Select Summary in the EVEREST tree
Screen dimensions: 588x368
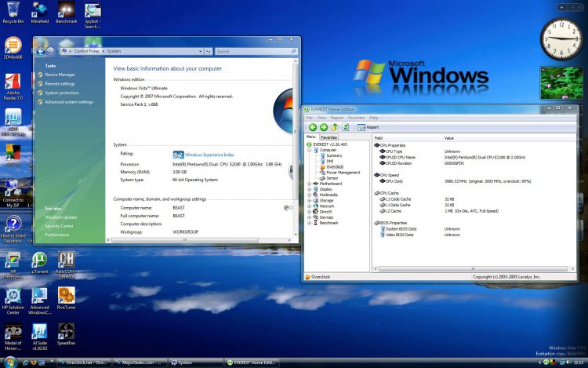coord(334,155)
